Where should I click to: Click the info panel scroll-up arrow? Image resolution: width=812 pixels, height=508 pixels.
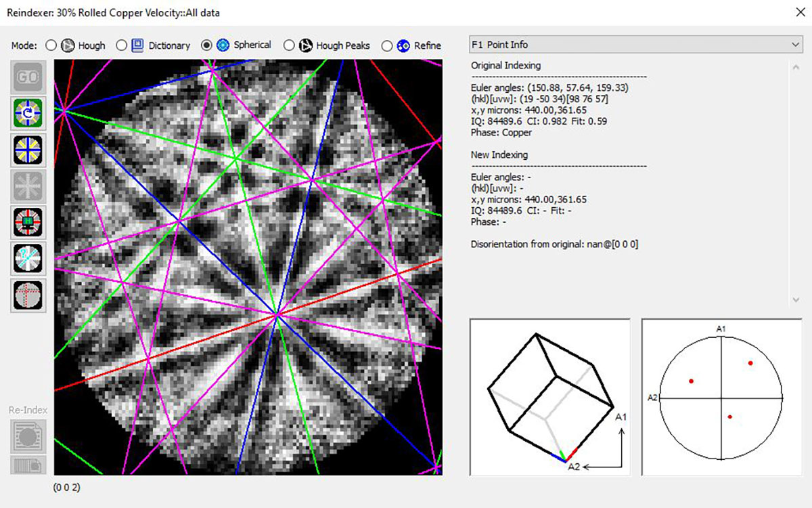tap(795, 66)
